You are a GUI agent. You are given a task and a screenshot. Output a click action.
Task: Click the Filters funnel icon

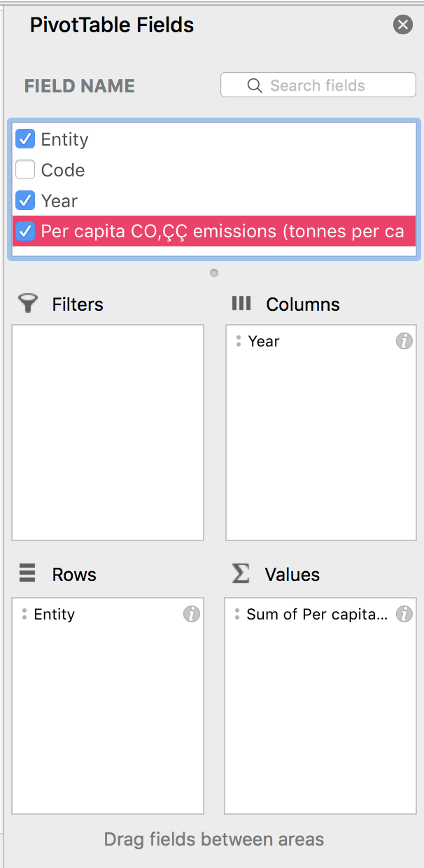[x=28, y=303]
